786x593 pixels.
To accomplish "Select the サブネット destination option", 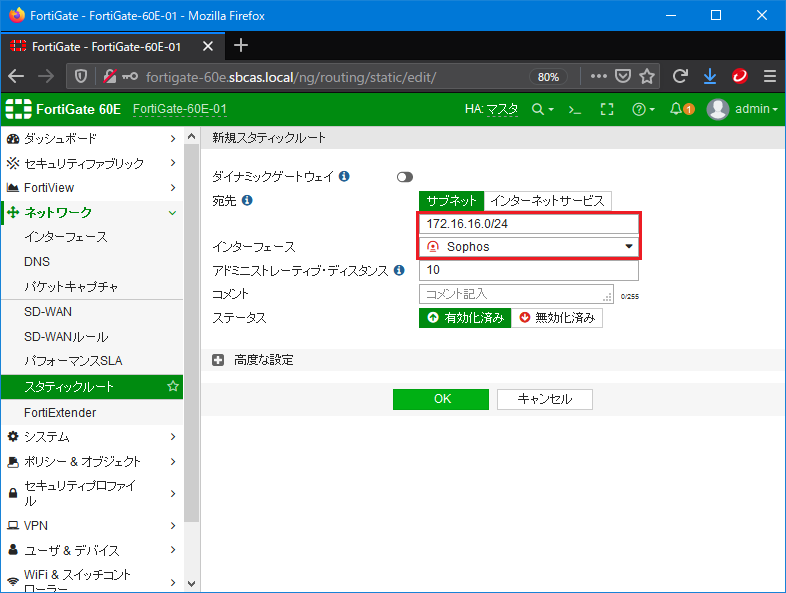I will click(x=451, y=201).
